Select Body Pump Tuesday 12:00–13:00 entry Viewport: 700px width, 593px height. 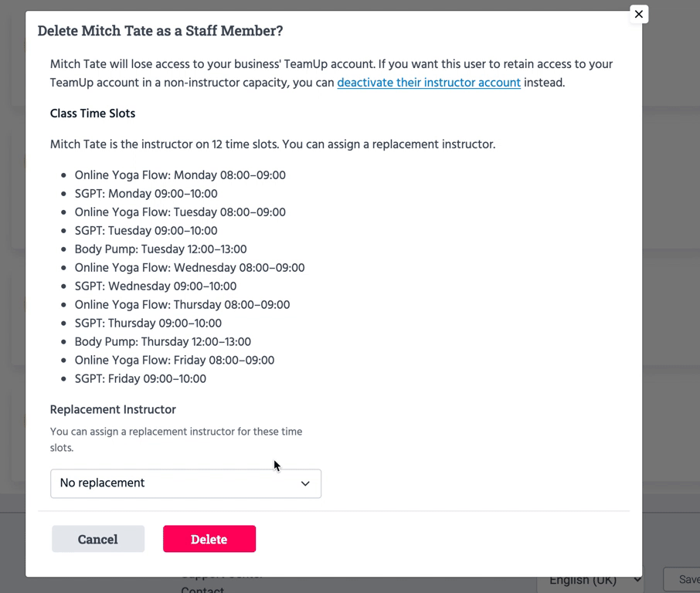click(x=161, y=249)
